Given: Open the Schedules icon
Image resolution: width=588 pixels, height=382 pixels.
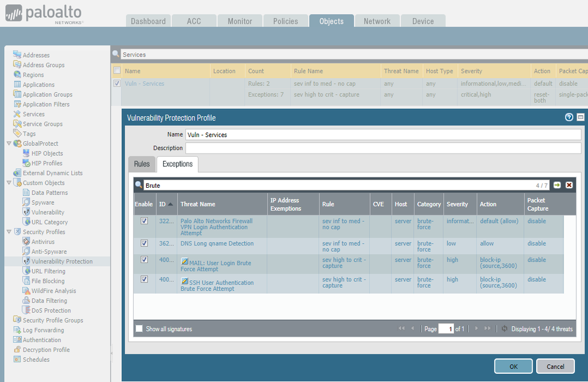Looking at the screenshot, I should click(x=17, y=359).
